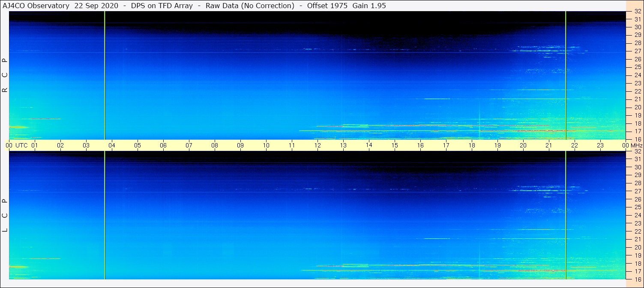Image resolution: width=644 pixels, height=288 pixels.
Task: Click the LCP panel label on left side
Action: click(x=5, y=216)
